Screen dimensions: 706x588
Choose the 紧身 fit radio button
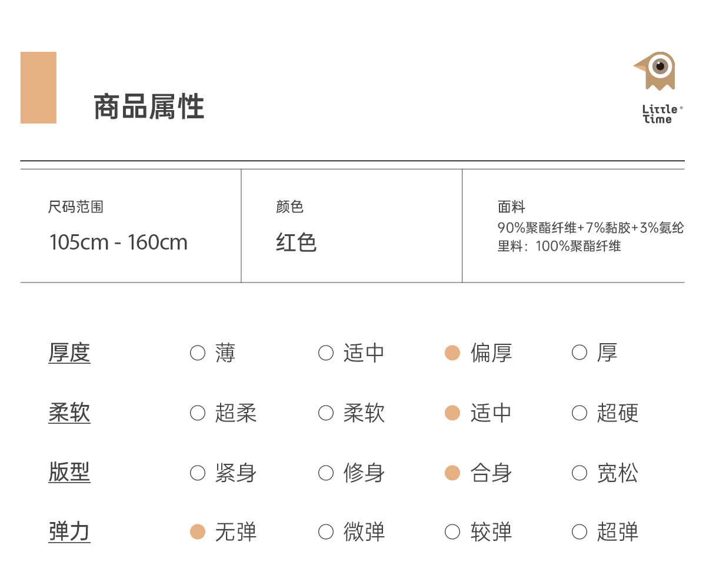198,473
